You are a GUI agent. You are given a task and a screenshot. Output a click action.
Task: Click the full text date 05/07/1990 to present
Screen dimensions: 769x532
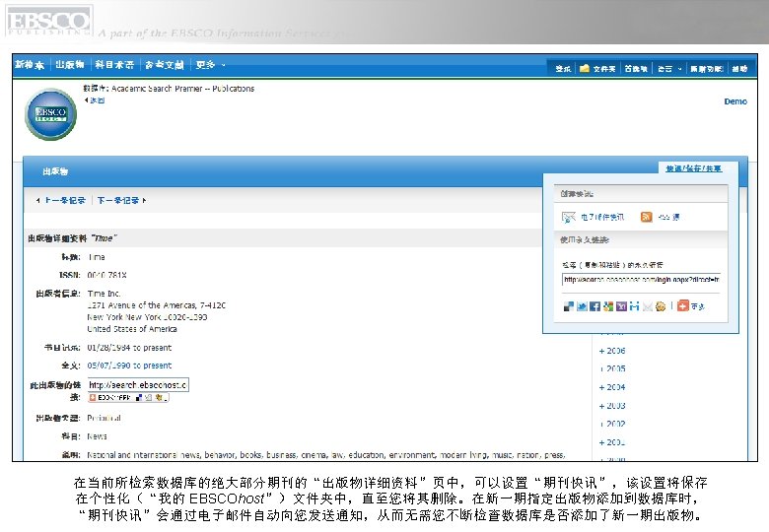tap(129, 366)
